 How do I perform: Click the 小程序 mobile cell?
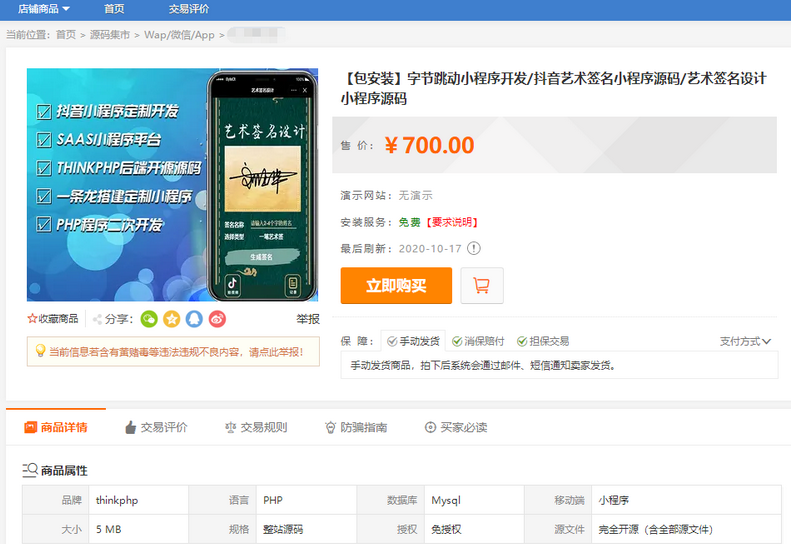pos(687,500)
